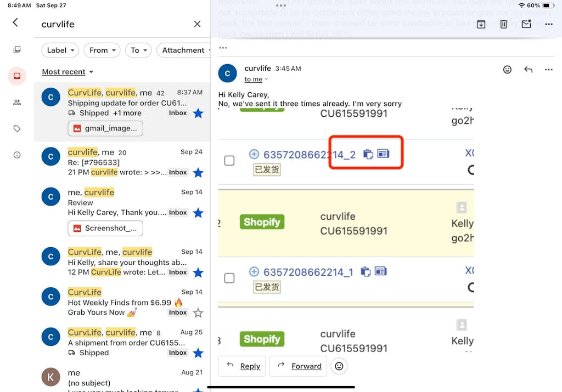Delete email with trash icon

click(504, 24)
